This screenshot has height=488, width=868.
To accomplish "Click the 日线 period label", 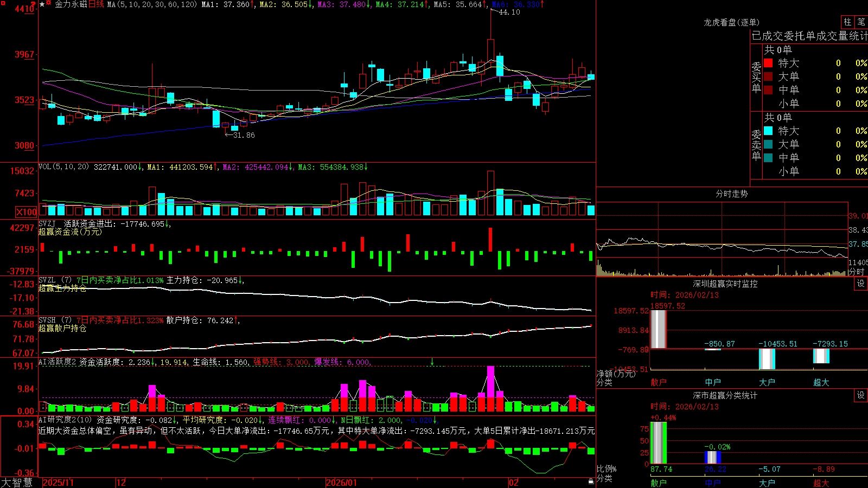I will [x=96, y=4].
